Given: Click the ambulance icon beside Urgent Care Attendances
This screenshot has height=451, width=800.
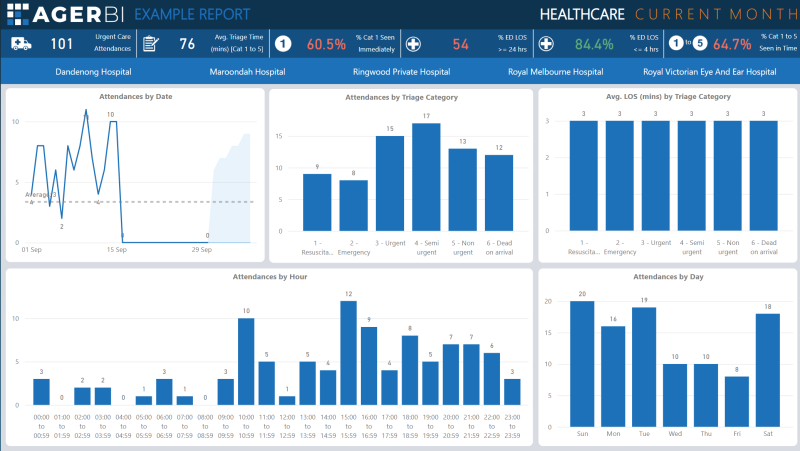Looking at the screenshot, I should click(22, 44).
